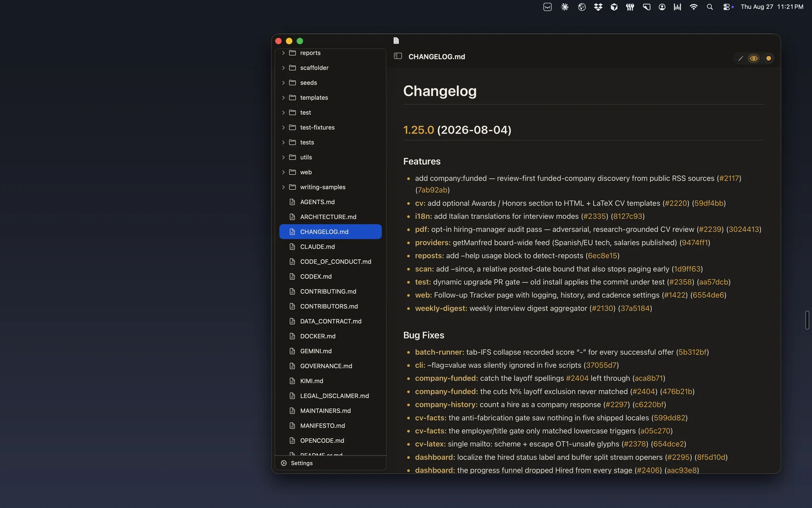The width and height of the screenshot is (812, 508).
Task: Open Control Center in the menu bar
Action: point(726,7)
